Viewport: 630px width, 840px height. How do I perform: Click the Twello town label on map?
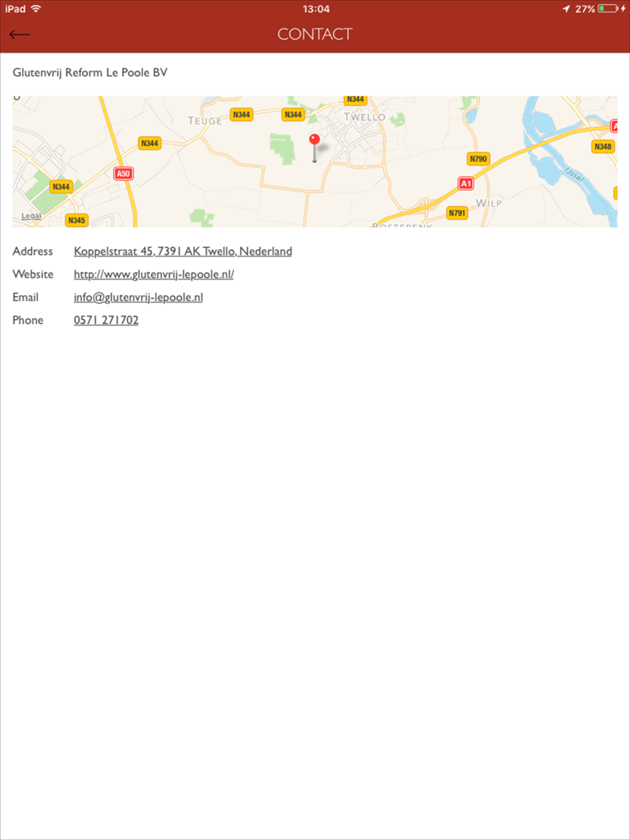click(x=364, y=117)
